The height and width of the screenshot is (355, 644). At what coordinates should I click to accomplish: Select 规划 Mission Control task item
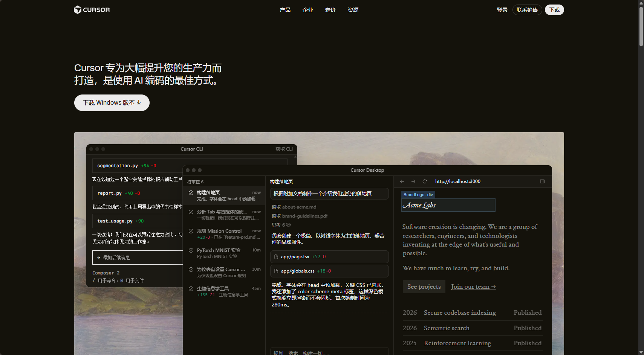click(225, 234)
